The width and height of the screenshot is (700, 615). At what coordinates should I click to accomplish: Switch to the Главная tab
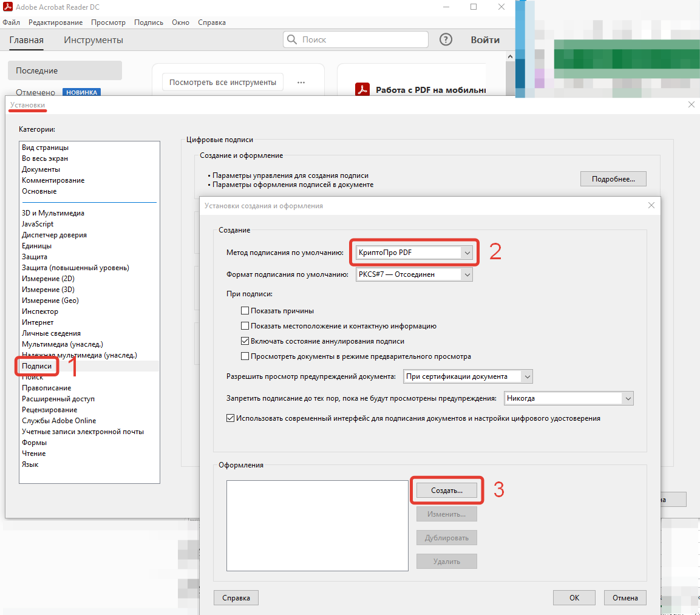pos(26,40)
